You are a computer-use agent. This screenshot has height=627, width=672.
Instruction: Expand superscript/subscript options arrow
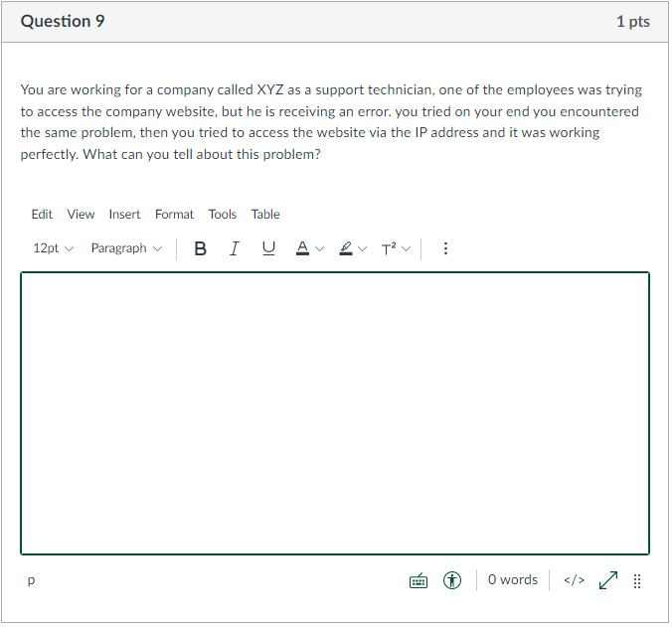click(407, 248)
